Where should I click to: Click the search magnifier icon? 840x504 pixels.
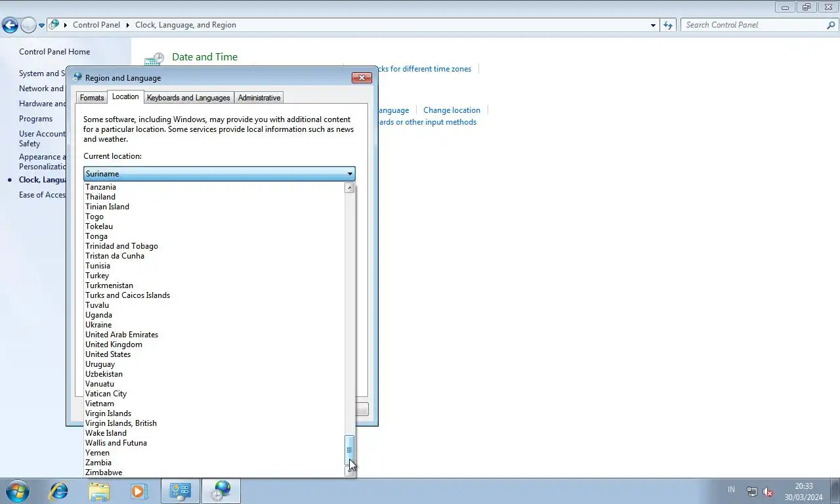tap(831, 25)
